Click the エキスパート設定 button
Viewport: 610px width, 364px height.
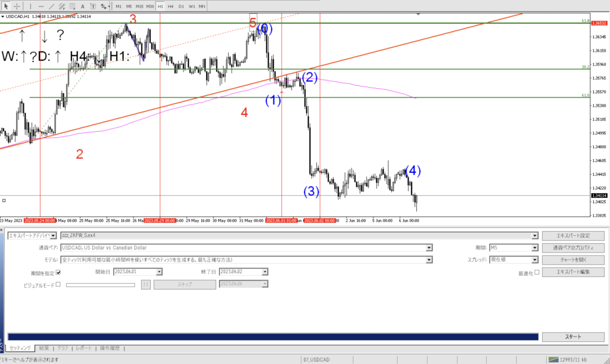[572, 235]
